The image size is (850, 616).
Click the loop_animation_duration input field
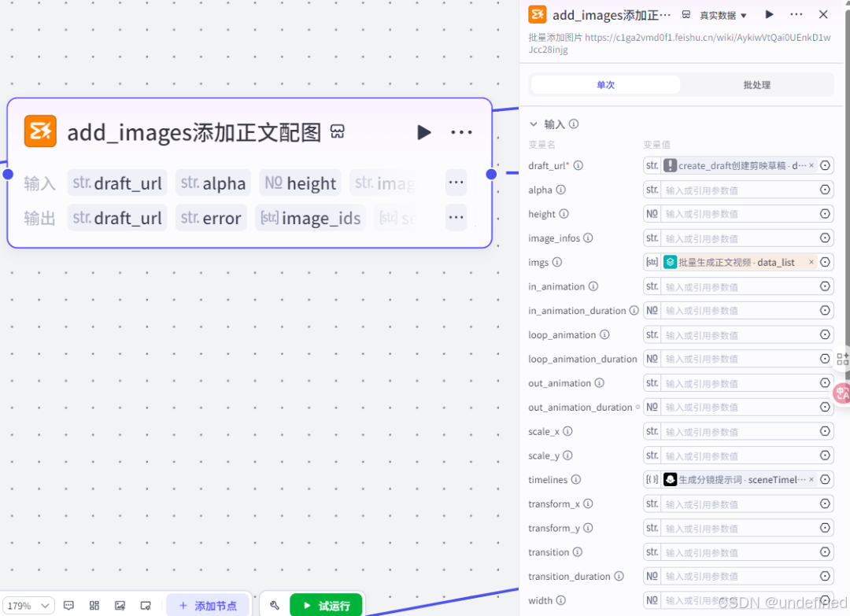[738, 359]
